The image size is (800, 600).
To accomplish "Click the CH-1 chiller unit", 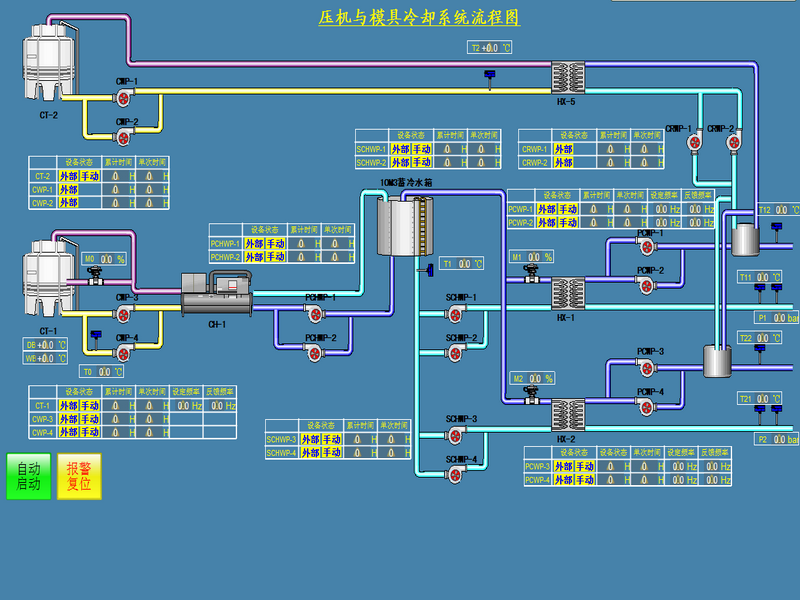I will [216, 295].
